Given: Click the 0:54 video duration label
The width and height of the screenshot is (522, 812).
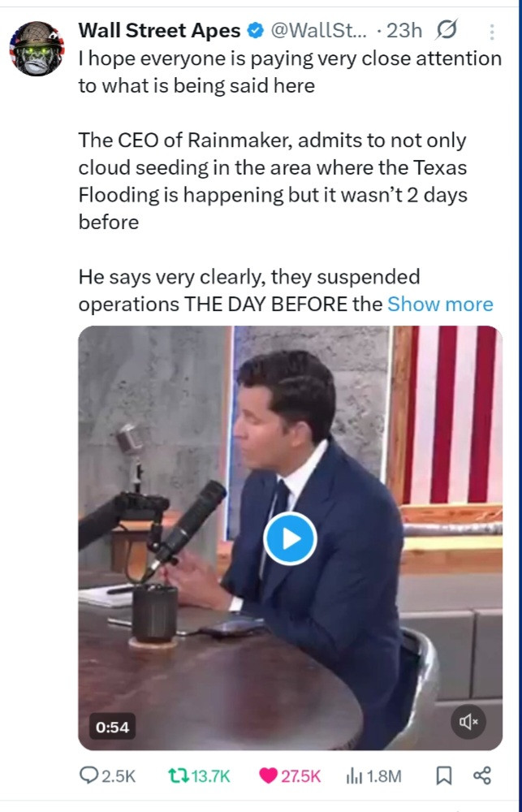Looking at the screenshot, I should (113, 727).
